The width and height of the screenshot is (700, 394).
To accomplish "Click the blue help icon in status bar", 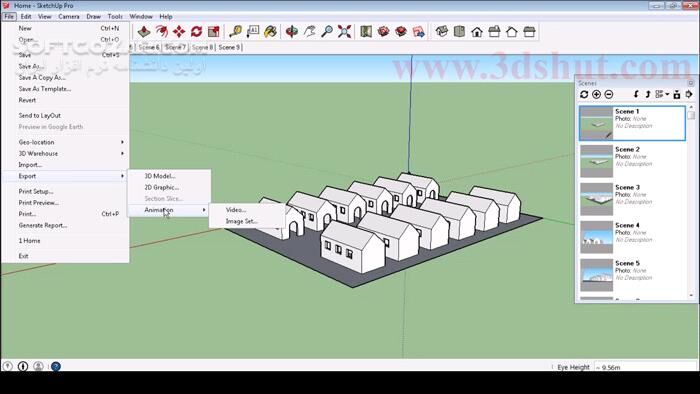I will [x=56, y=366].
